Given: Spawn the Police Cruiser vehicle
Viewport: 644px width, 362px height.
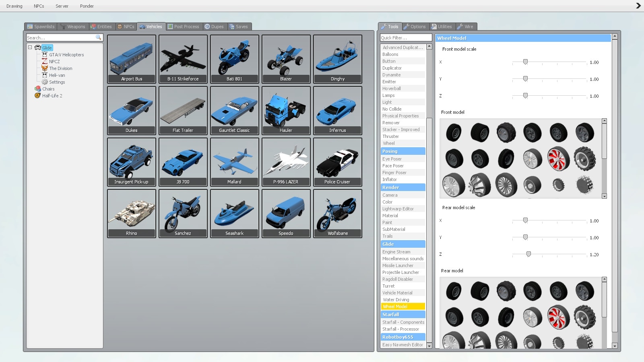Looking at the screenshot, I should pyautogui.click(x=337, y=162).
